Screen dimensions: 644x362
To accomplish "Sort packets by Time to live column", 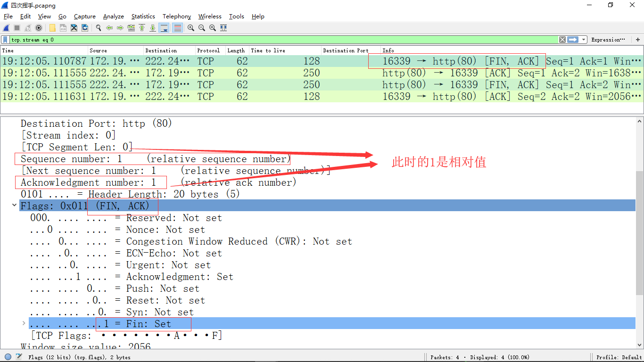I will coord(286,50).
